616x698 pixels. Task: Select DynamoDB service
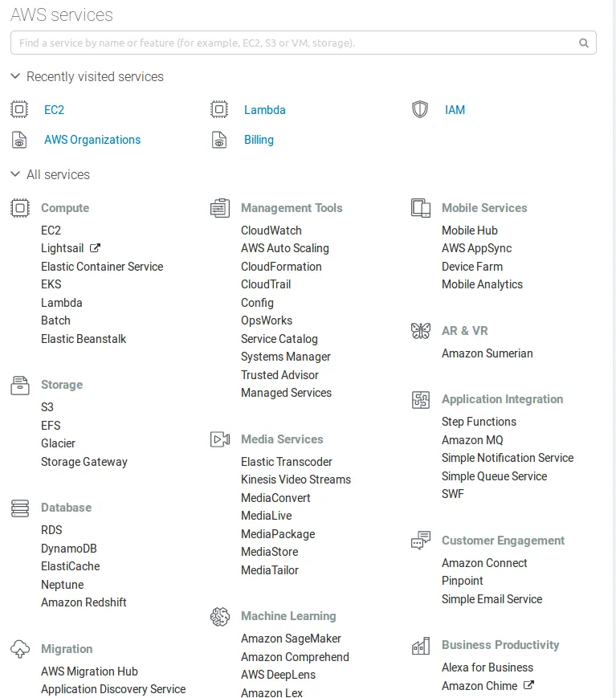pos(69,549)
